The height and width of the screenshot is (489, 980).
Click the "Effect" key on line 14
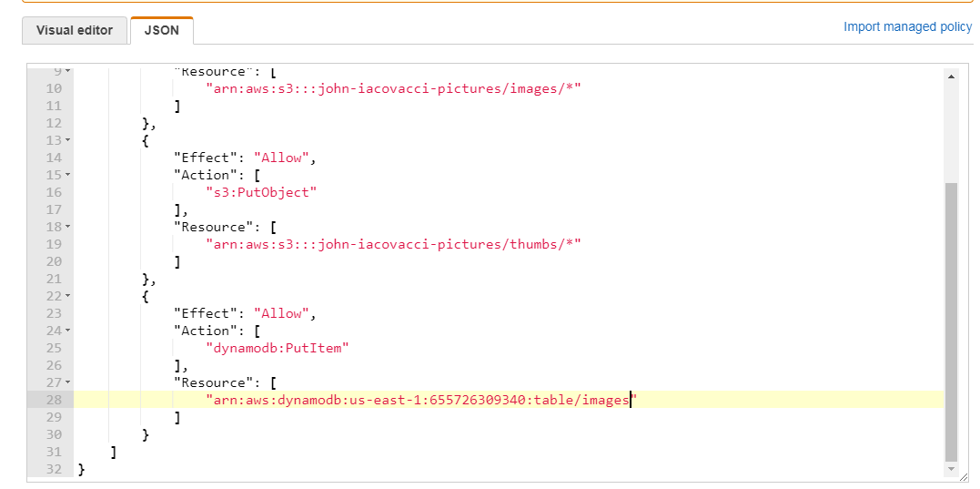click(x=206, y=158)
